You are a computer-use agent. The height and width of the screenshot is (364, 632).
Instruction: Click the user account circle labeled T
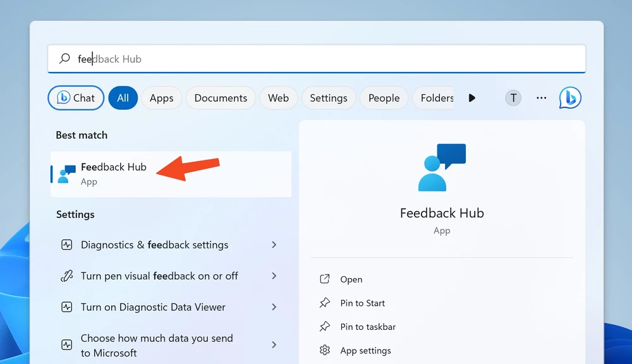(513, 98)
